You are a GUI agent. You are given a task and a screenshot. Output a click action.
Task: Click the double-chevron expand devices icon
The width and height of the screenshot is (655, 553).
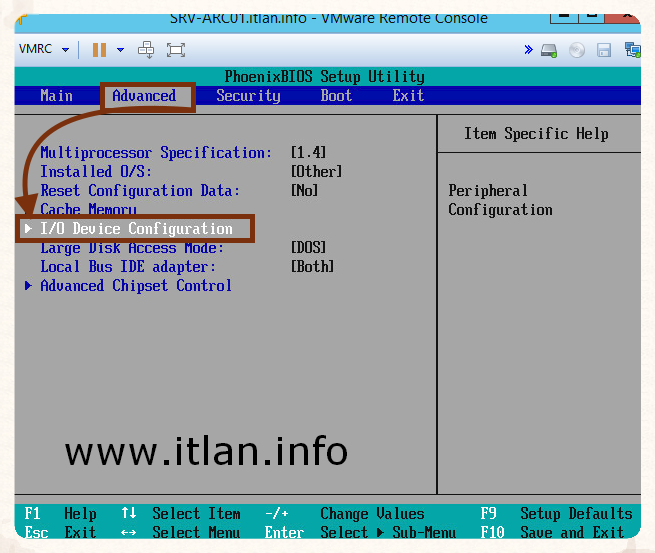(528, 49)
